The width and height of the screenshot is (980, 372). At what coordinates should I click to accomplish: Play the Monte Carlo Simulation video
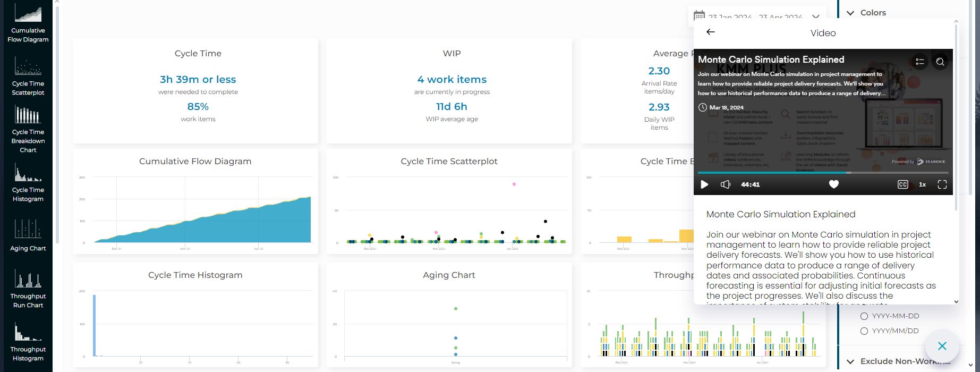(704, 184)
